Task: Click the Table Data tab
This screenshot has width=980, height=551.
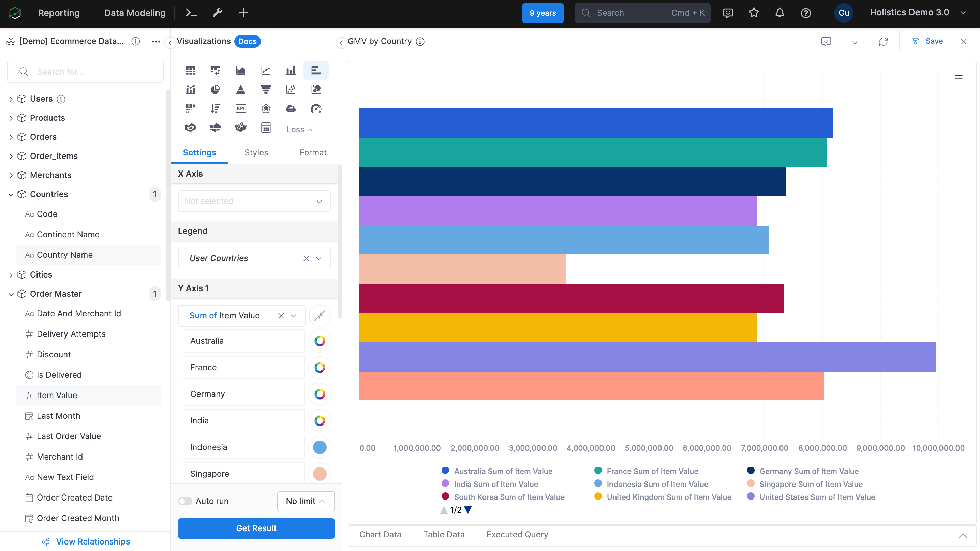Action: click(444, 534)
